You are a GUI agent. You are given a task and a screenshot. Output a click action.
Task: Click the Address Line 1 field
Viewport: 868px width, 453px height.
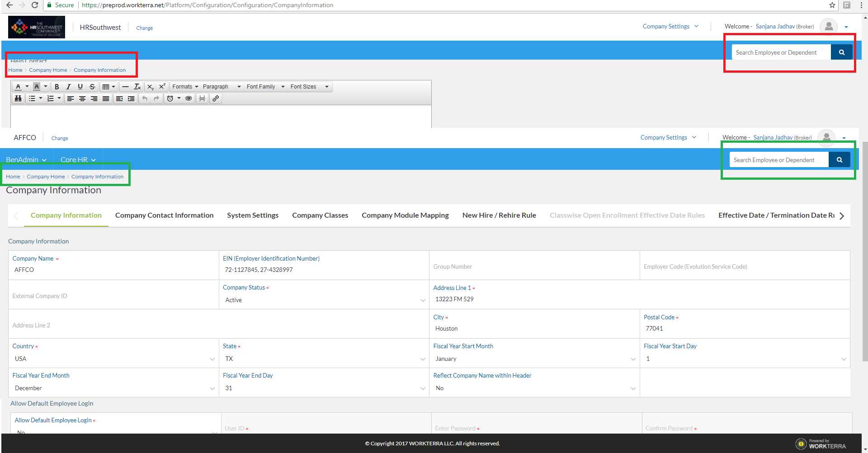click(x=640, y=299)
